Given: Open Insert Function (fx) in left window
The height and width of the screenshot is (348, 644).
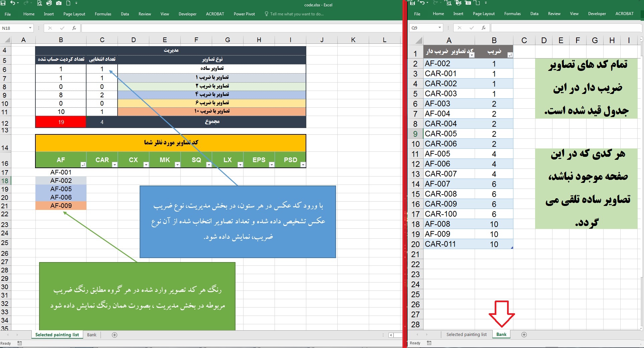Looking at the screenshot, I should coord(74,28).
